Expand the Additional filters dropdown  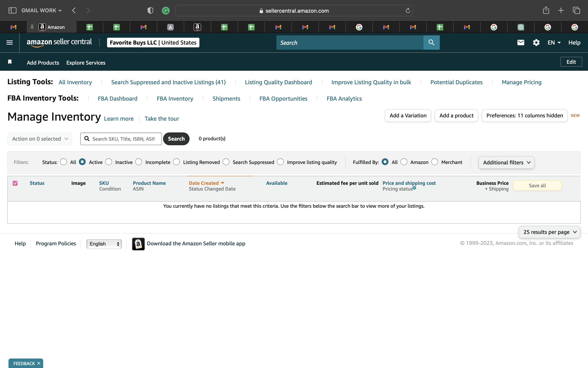(x=506, y=162)
